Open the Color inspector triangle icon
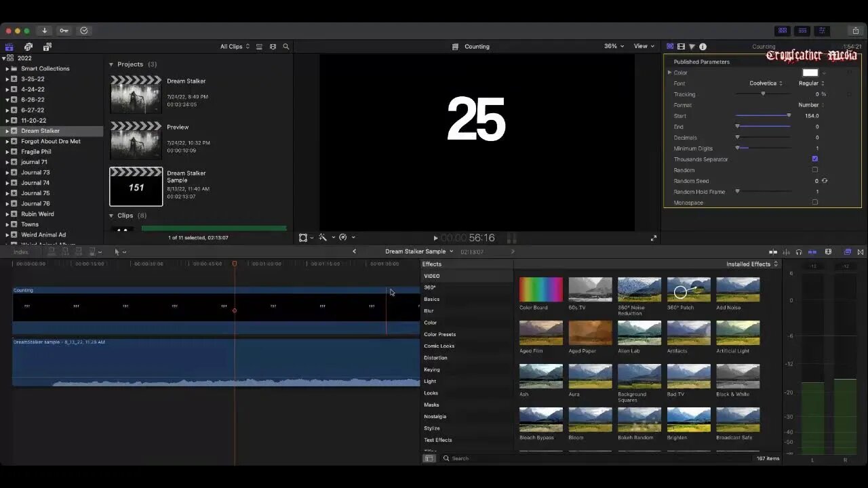This screenshot has height=488, width=868. point(692,47)
